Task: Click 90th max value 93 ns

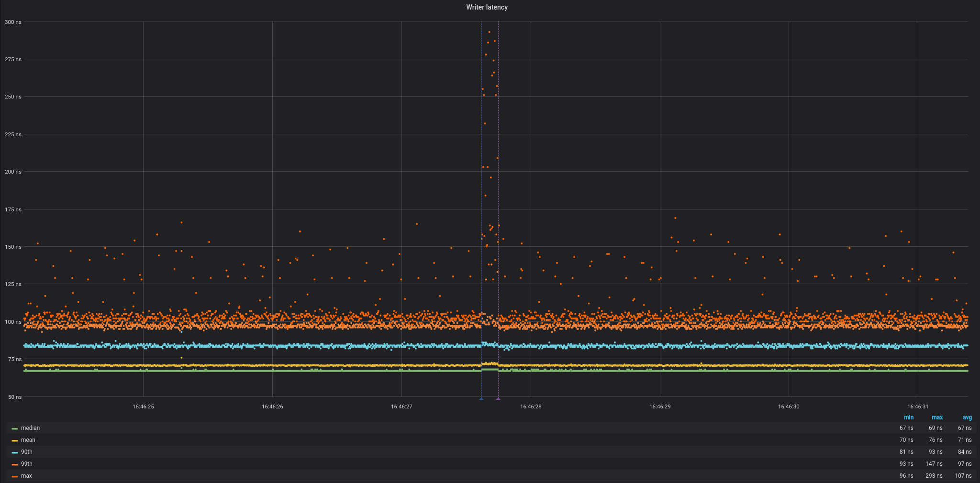Action: tap(935, 452)
